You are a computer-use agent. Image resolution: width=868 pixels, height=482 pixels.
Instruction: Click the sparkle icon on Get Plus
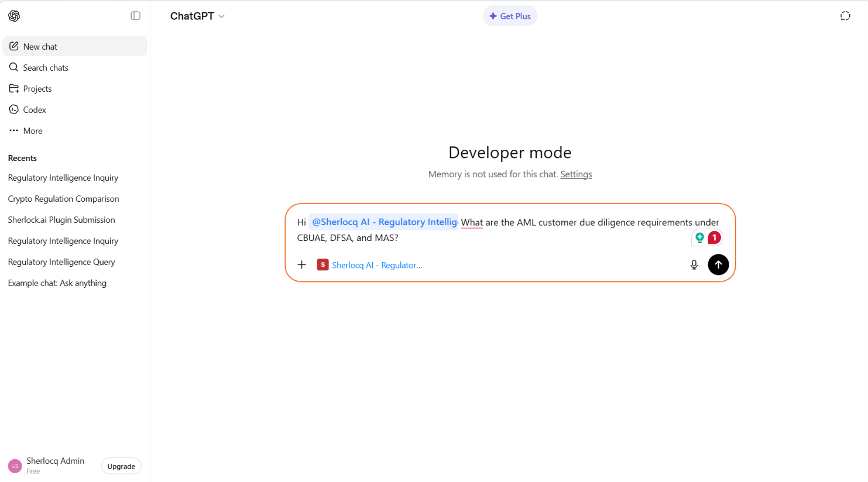point(493,16)
